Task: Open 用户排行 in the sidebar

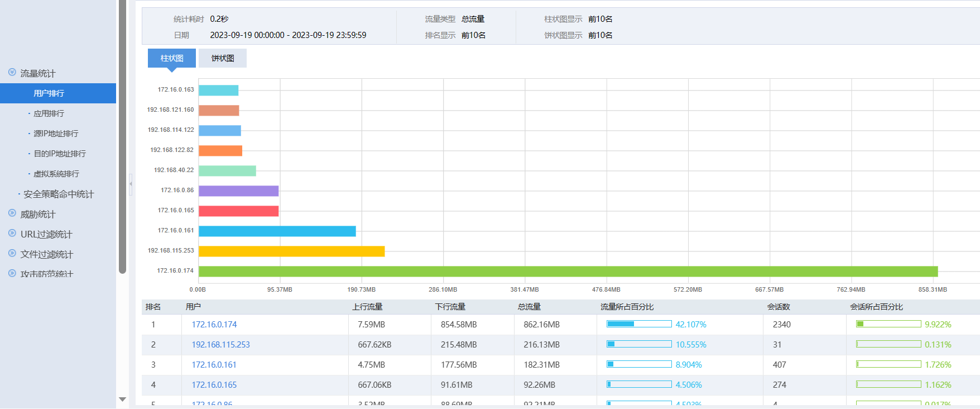Action: pos(49,93)
